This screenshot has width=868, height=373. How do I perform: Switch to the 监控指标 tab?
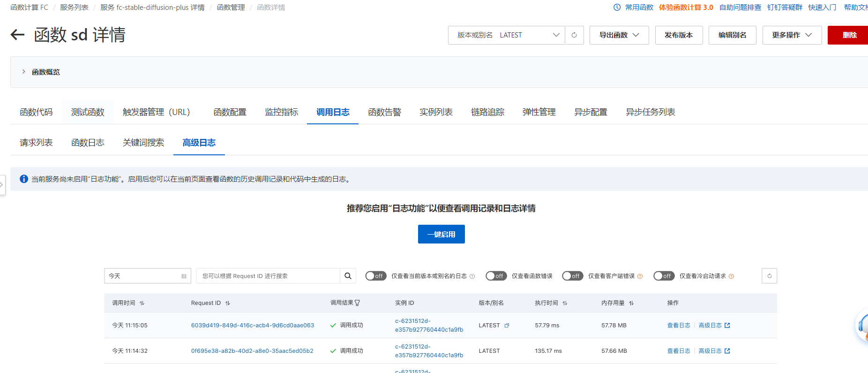point(281,112)
